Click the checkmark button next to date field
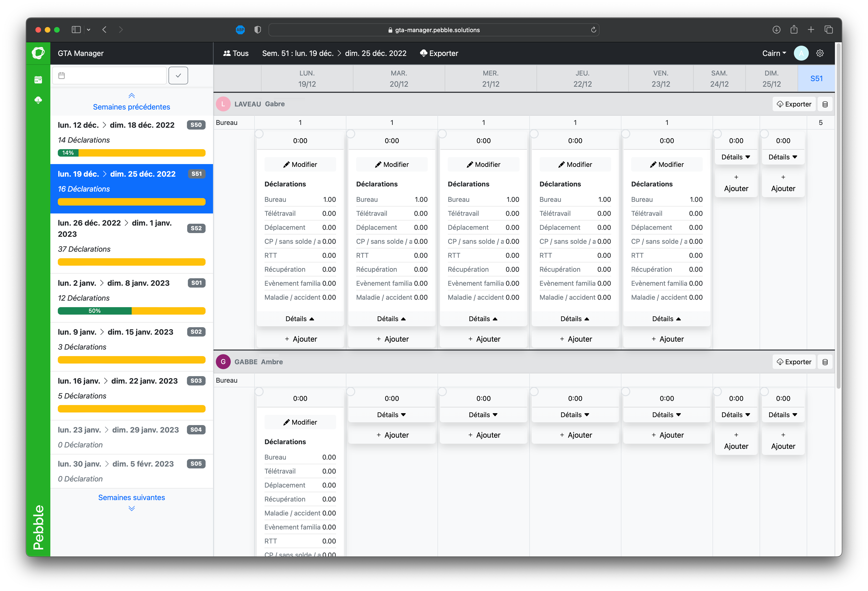Screen dimensions: 868x591 pos(178,76)
